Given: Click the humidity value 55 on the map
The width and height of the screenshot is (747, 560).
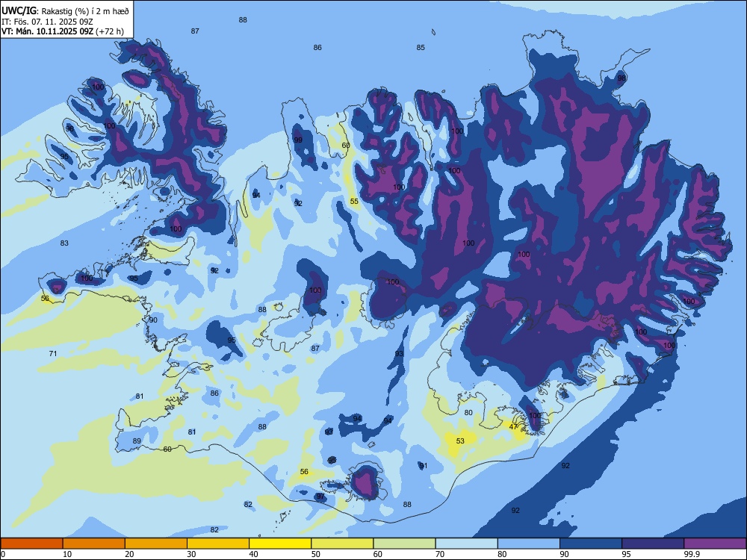Looking at the screenshot, I should [x=354, y=202].
